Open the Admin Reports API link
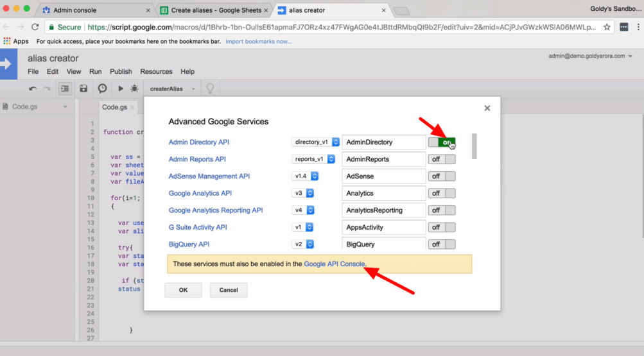Screen dimensions: 644x356 point(197,159)
